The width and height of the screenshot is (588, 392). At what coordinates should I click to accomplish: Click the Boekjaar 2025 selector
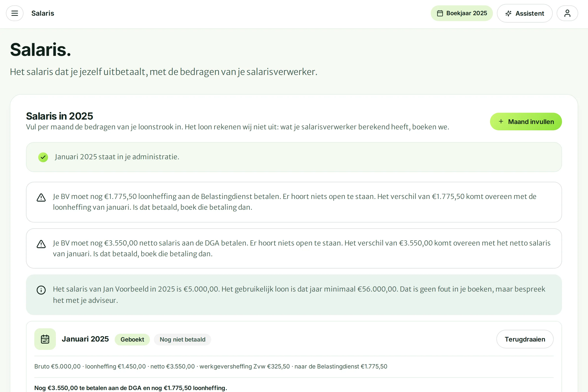(x=462, y=13)
